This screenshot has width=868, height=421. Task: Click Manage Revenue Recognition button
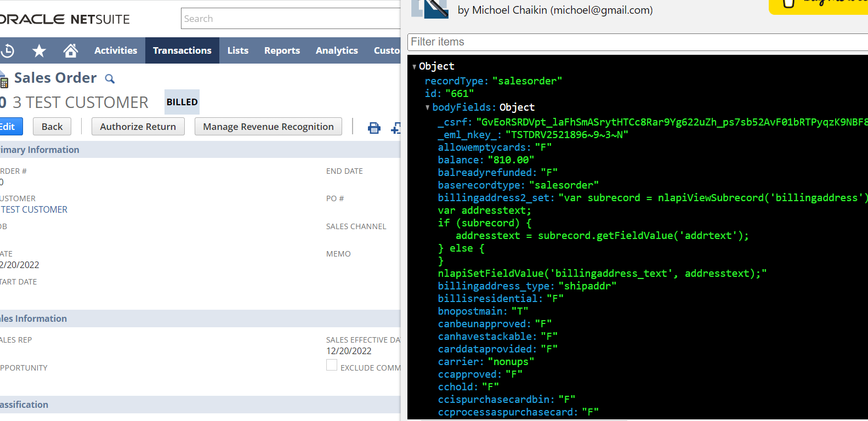coord(268,127)
